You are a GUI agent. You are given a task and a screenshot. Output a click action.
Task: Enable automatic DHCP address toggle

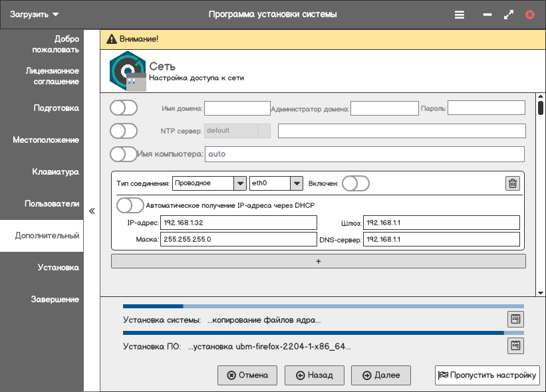(130, 205)
